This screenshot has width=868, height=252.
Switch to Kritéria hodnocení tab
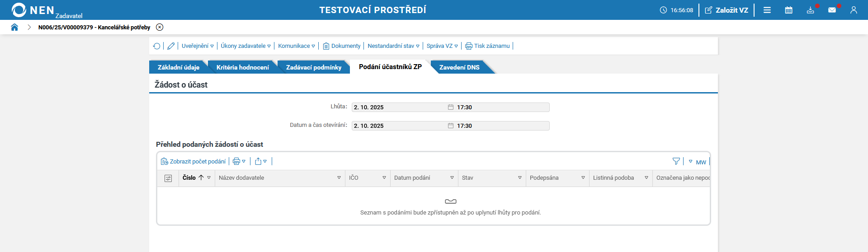[242, 67]
